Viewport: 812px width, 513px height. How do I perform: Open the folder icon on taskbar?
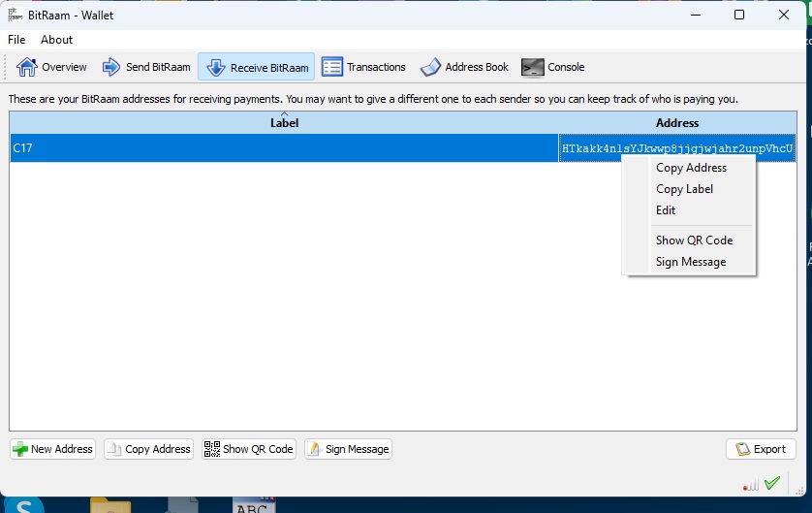coord(110,504)
